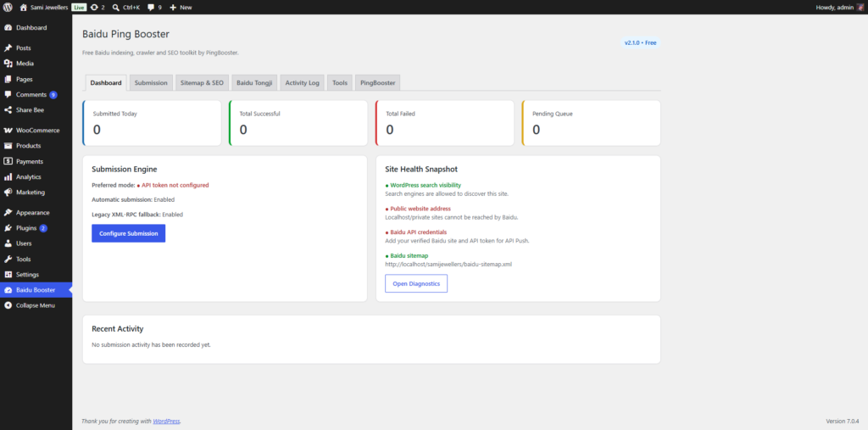This screenshot has width=868, height=430.
Task: Click the Payments dollar icon
Action: click(x=8, y=162)
